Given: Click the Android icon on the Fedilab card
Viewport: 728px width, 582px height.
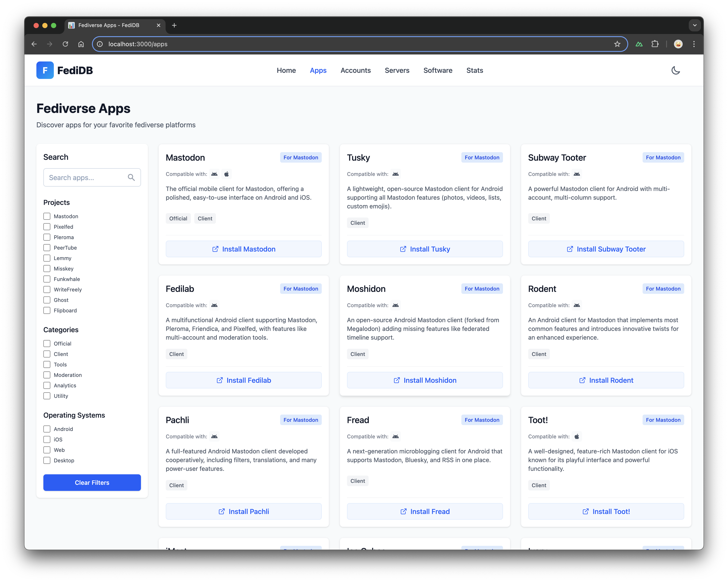Looking at the screenshot, I should coord(214,305).
